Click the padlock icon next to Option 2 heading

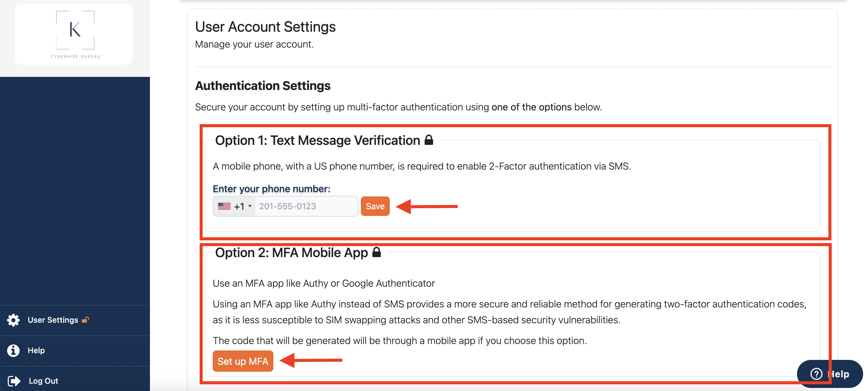click(x=376, y=252)
